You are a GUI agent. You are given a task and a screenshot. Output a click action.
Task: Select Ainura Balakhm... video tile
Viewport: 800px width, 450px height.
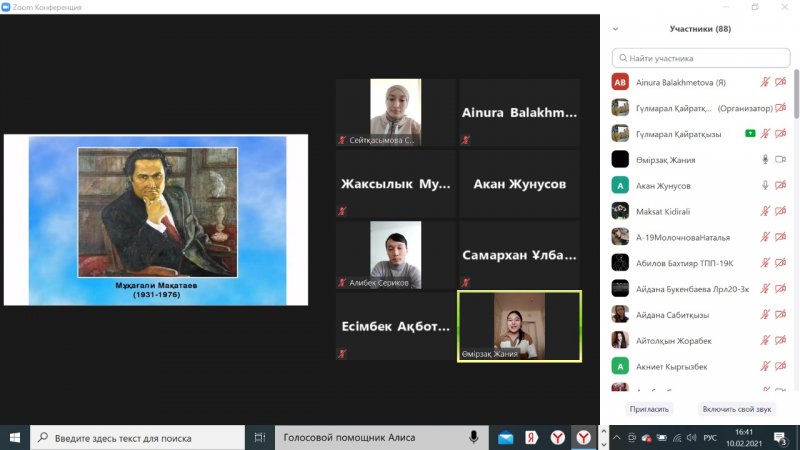pos(519,112)
